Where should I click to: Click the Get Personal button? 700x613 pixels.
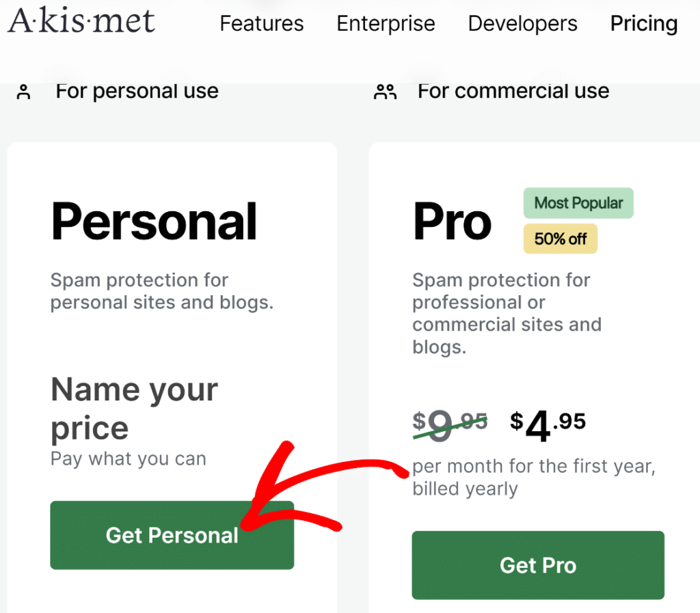[x=172, y=535]
